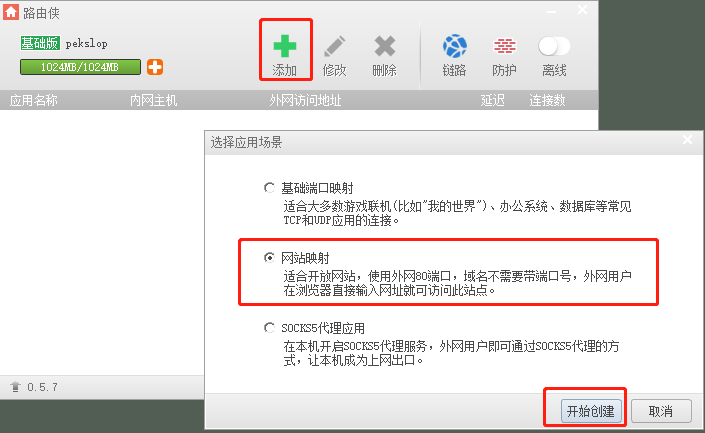Select the SOCKS5代理应用 radio option
The width and height of the screenshot is (705, 433).
(x=269, y=328)
